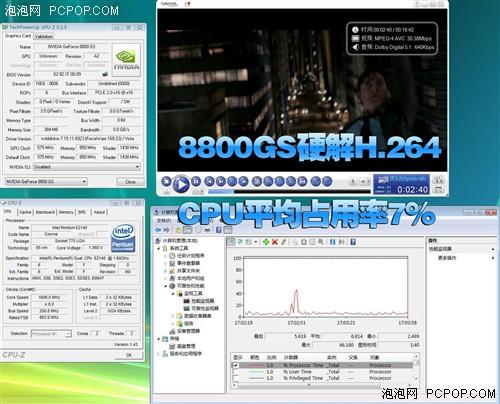Click the Update Data step icon
500x404 pixels.
pyautogui.click(x=342, y=242)
